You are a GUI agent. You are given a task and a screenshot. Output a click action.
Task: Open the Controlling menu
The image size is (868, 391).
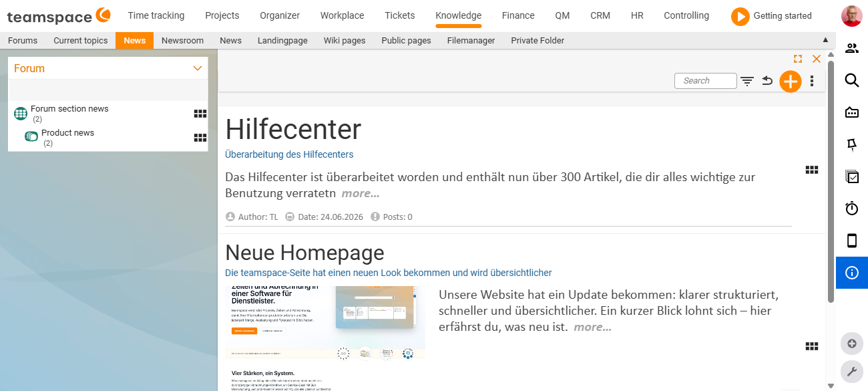[686, 15]
